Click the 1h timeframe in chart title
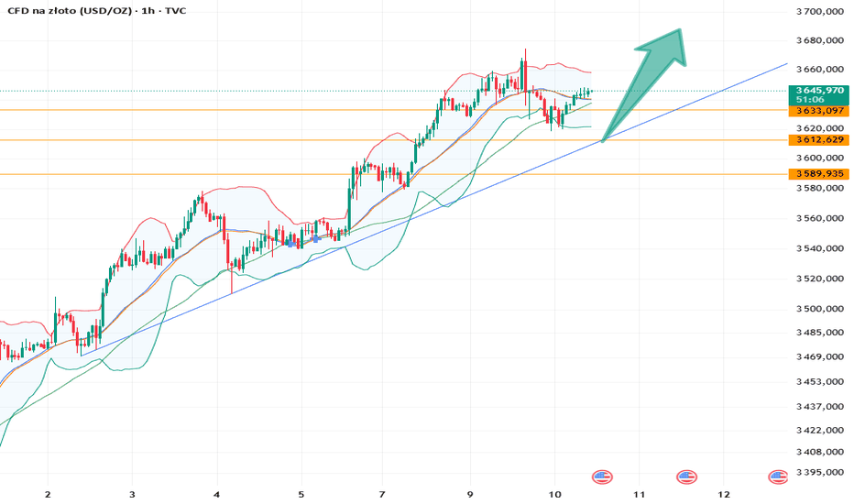Screen dimensions: 854x504 [x=147, y=10]
